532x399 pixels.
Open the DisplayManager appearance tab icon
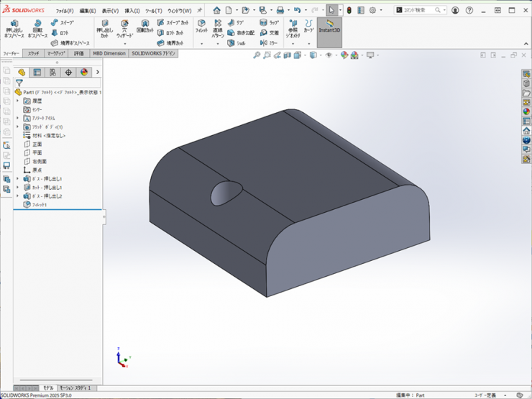84,72
